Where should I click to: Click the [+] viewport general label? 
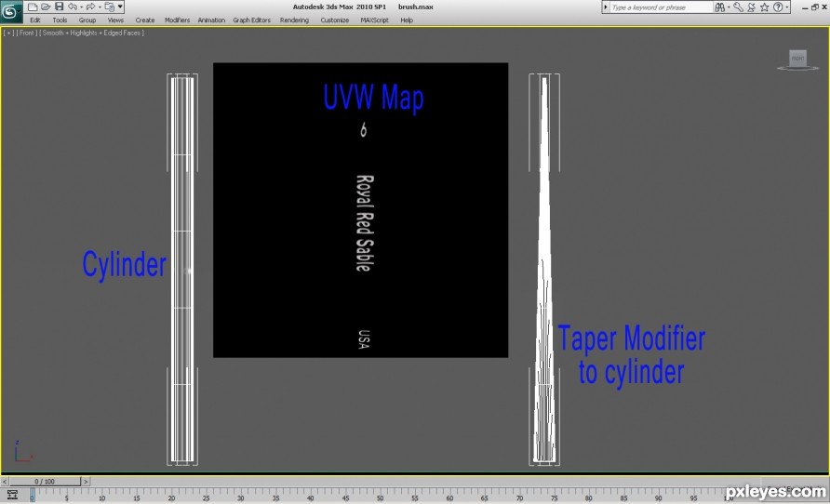click(x=9, y=33)
